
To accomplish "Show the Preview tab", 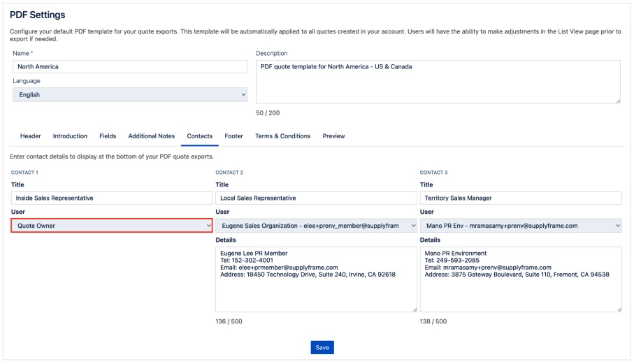I will pos(333,136).
